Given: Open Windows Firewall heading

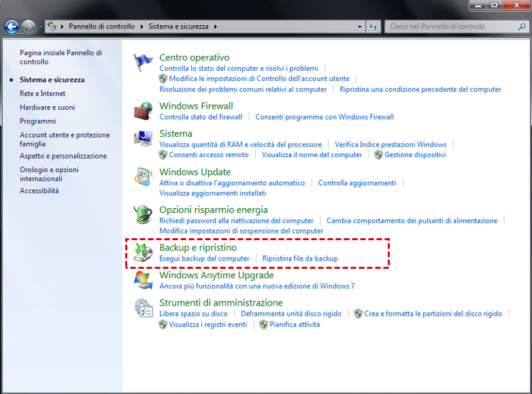Looking at the screenshot, I should pos(196,106).
